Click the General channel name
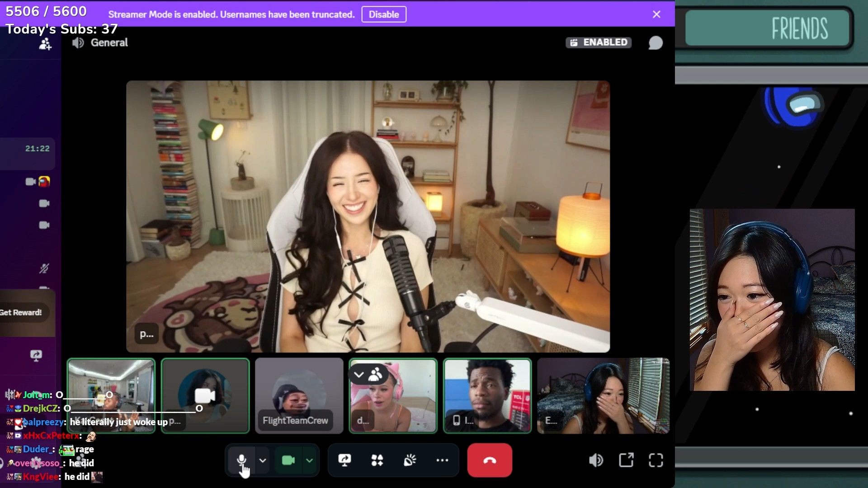Viewport: 868px width, 488px height. pos(109,42)
